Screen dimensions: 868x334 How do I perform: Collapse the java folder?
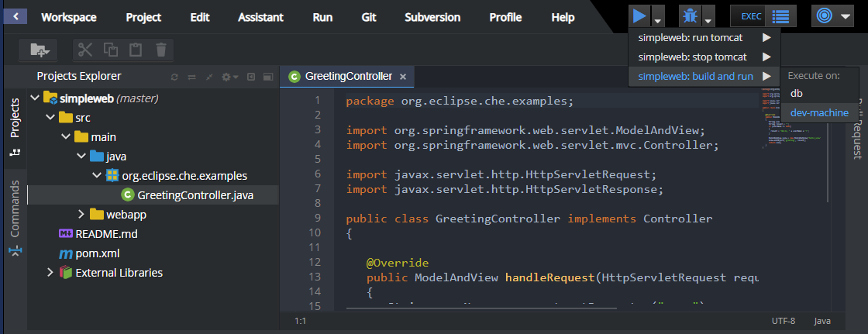82,157
